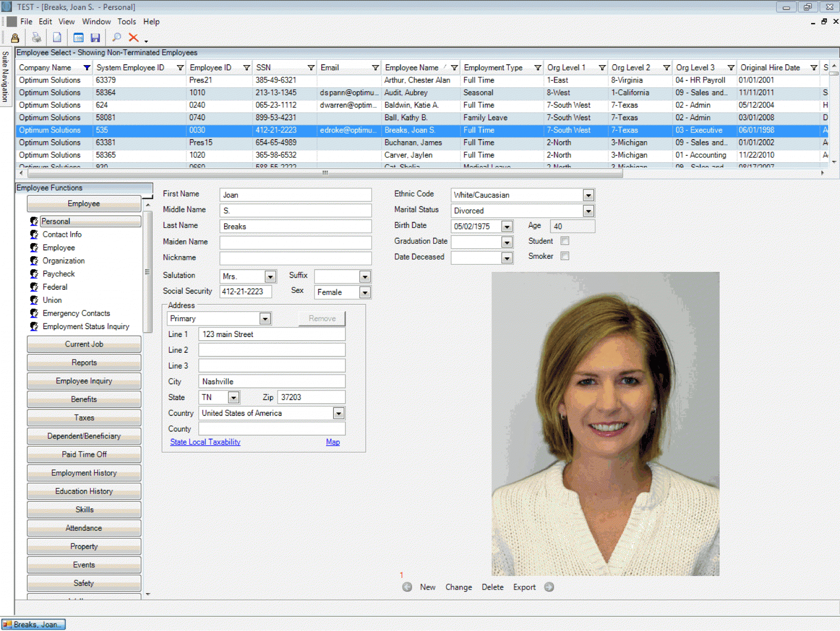Expand the Salutation dropdown
840x631 pixels.
pyautogui.click(x=270, y=277)
